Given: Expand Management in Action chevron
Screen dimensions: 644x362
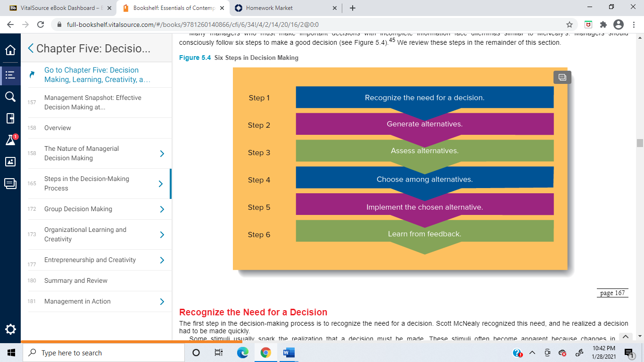Looking at the screenshot, I should [x=162, y=302].
